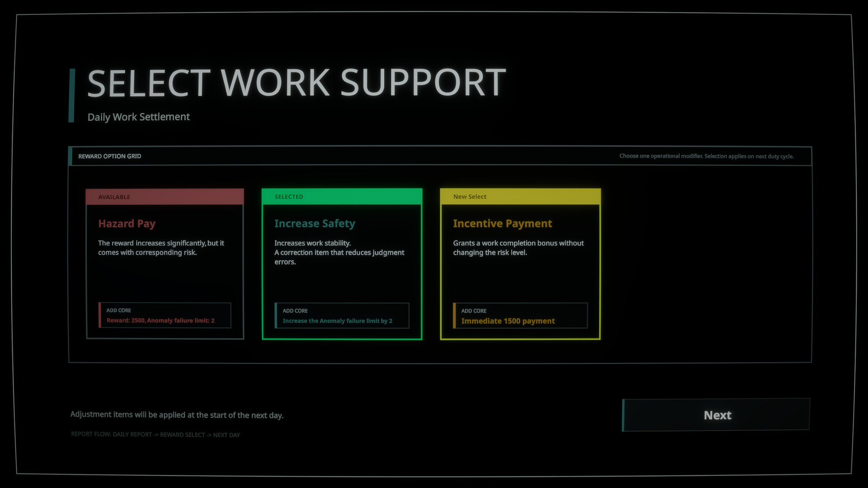Screen dimensions: 868x488
Task: Select the Hazard Pay reward card
Action: 165,264
